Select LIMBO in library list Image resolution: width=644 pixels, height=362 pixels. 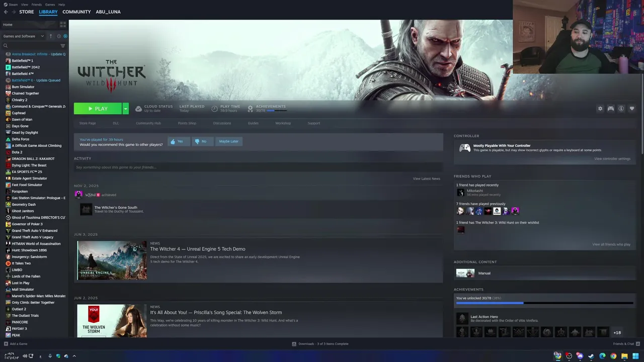pyautogui.click(x=17, y=270)
